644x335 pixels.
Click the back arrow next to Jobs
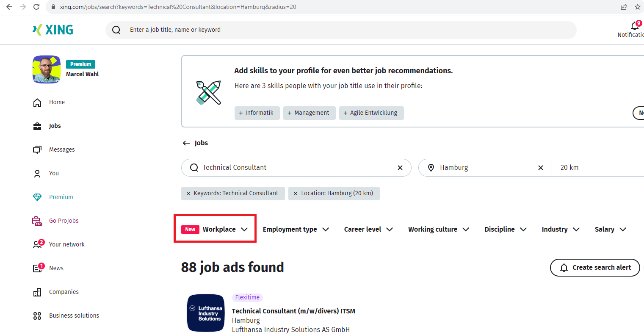click(x=186, y=143)
